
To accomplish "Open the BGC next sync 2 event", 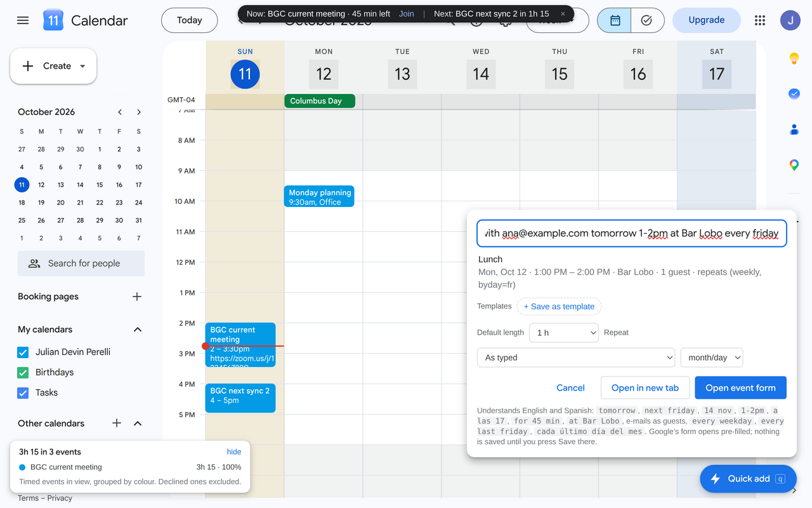I will coord(240,398).
